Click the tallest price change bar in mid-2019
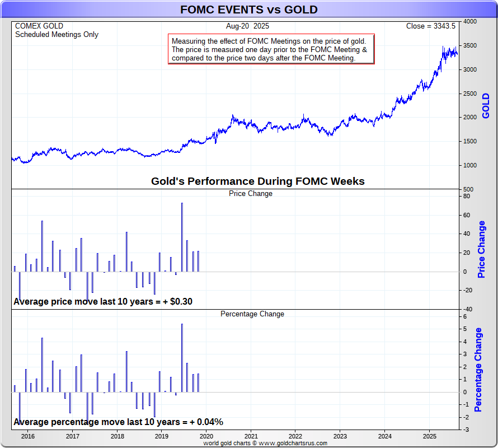 point(182,237)
